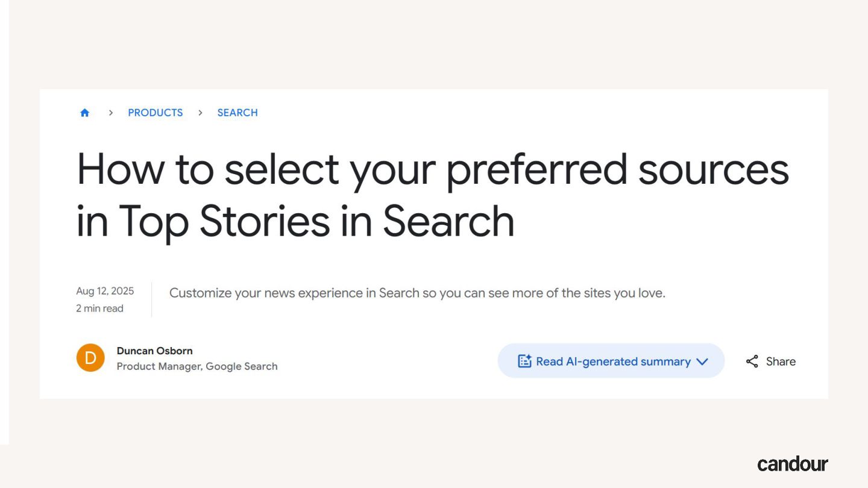The width and height of the screenshot is (868, 488).
Task: Open the Duncan Osborn author name
Action: coord(154,351)
